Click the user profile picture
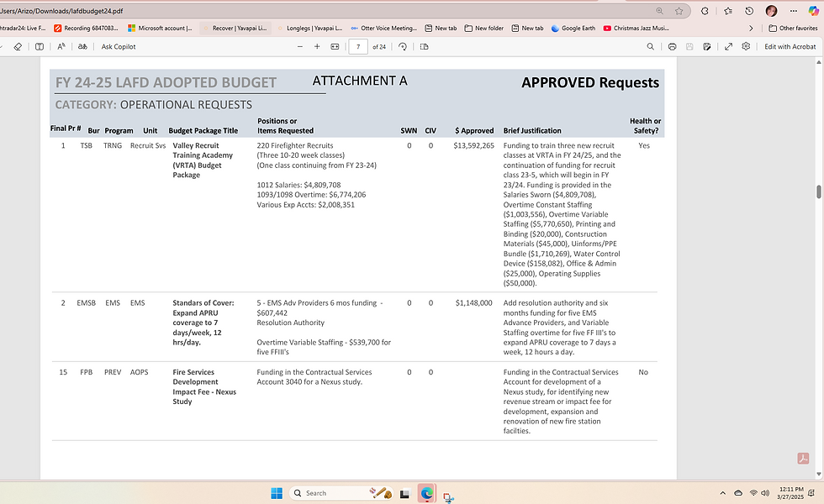Screen dimensions: 824x504 (x=772, y=11)
